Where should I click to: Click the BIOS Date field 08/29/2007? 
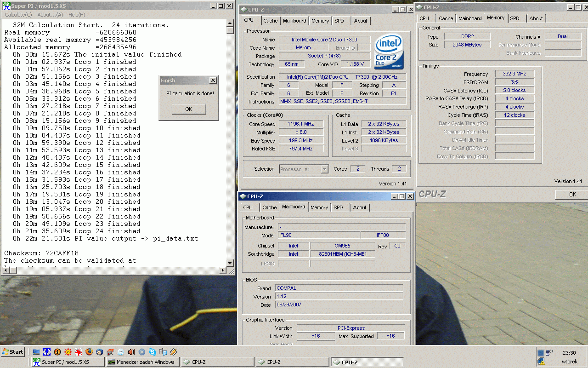click(x=339, y=305)
